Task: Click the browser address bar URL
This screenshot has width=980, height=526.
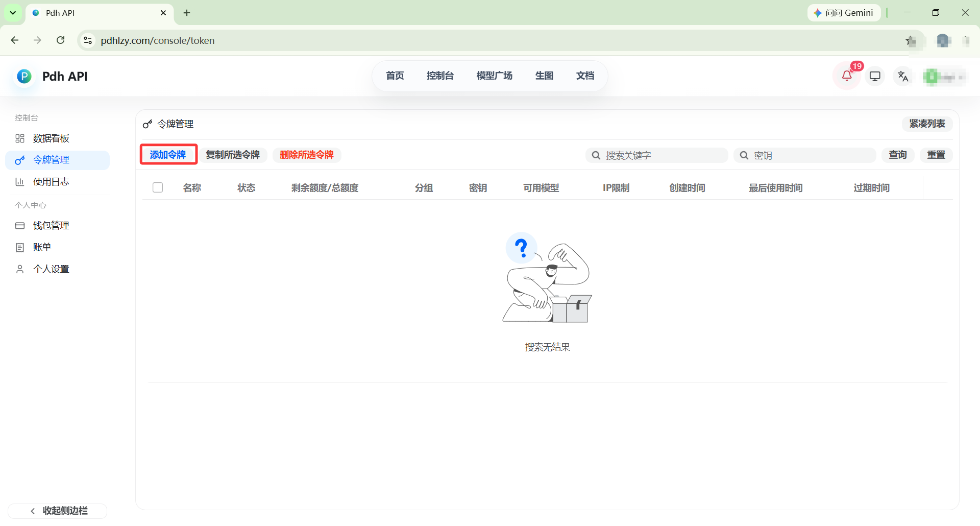Action: pos(158,40)
